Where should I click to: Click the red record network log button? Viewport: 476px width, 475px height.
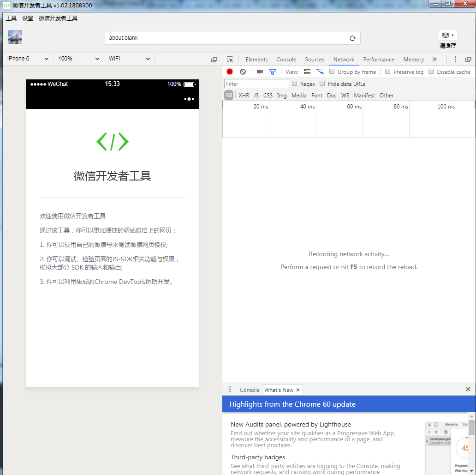[230, 72]
